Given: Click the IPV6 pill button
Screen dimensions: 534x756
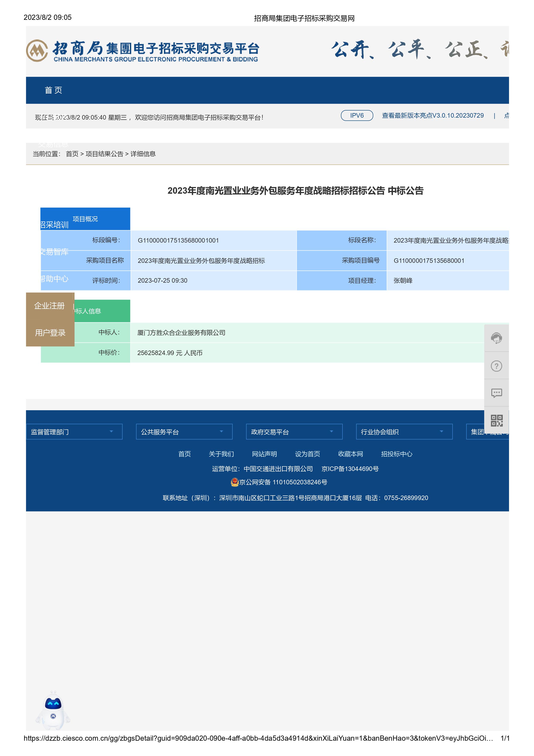Looking at the screenshot, I should click(357, 115).
